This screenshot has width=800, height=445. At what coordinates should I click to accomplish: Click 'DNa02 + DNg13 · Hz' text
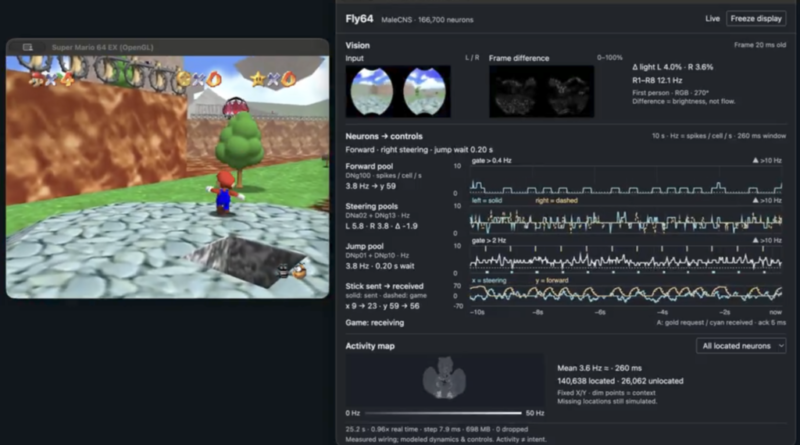378,216
